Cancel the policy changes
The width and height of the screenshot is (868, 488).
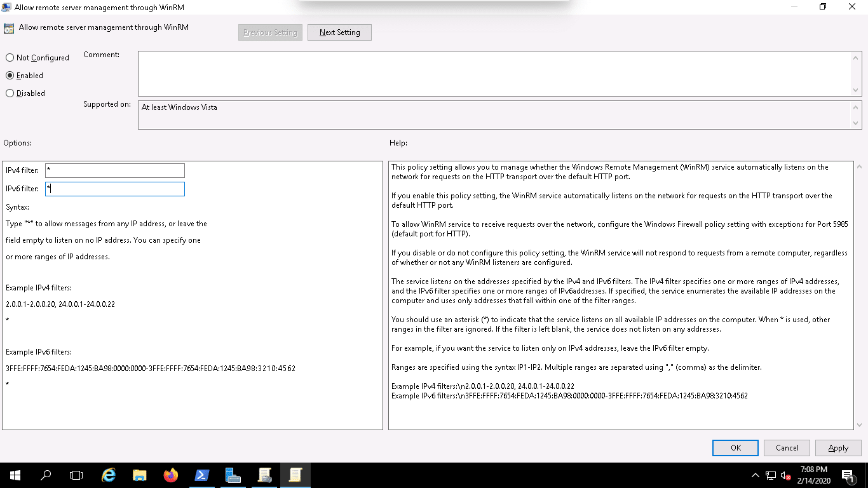point(787,448)
